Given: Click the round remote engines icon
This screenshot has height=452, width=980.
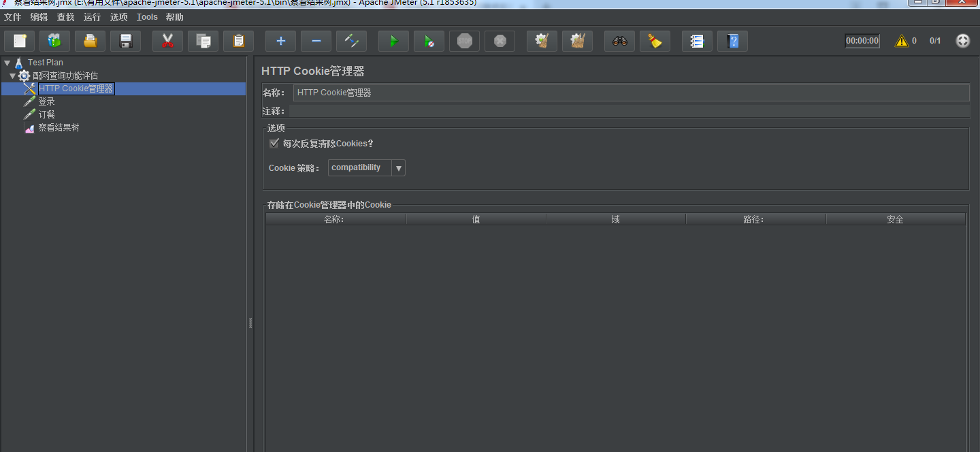Looking at the screenshot, I should 962,41.
